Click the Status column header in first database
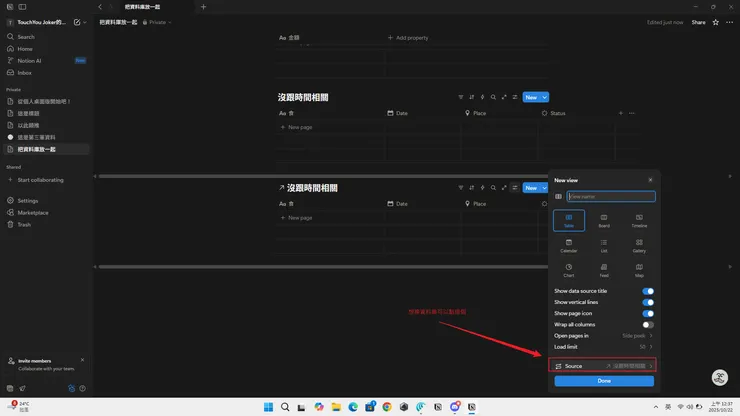740x416 pixels. pyautogui.click(x=554, y=113)
